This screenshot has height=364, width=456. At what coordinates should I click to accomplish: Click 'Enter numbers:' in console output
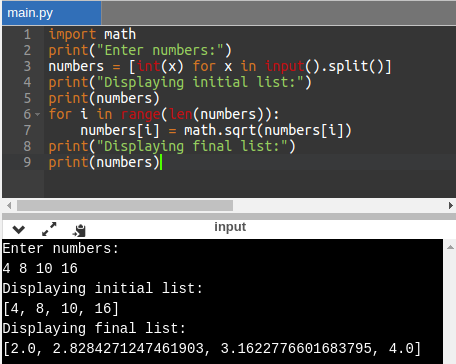(x=61, y=249)
